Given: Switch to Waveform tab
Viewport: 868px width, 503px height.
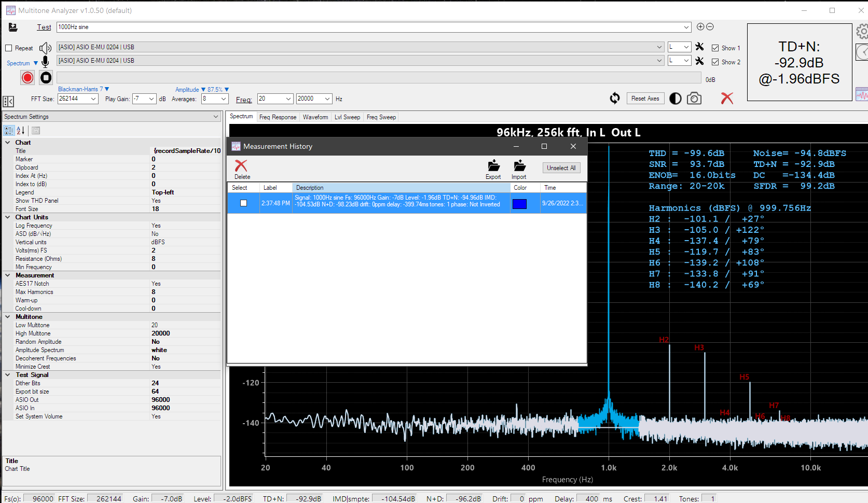Looking at the screenshot, I should 315,117.
